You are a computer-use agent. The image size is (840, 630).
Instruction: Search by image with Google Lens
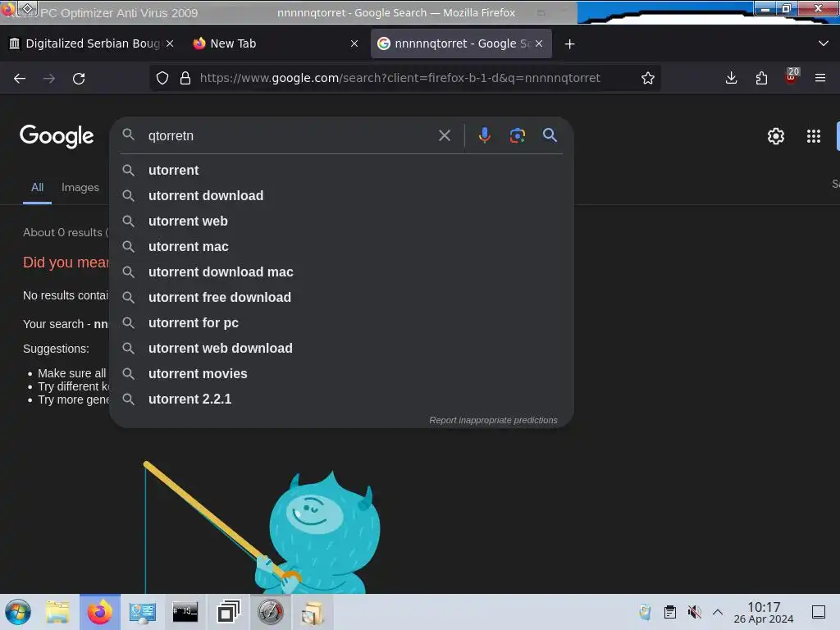coord(518,135)
